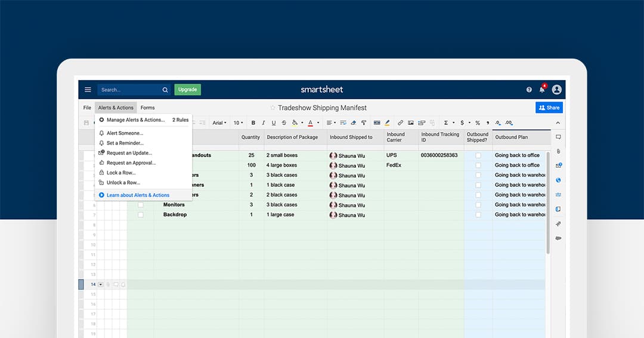The image size is (644, 338).
Task: Check Outbound Shipped for the UPS row
Action: 478,155
